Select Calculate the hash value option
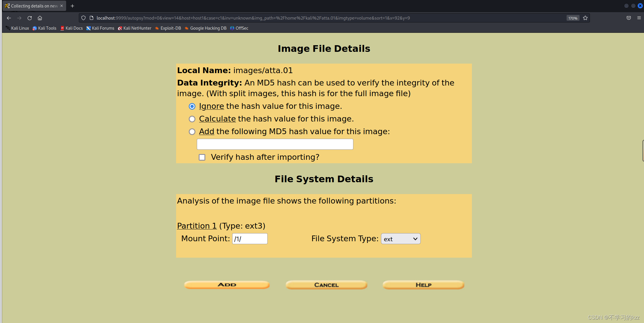 click(192, 119)
